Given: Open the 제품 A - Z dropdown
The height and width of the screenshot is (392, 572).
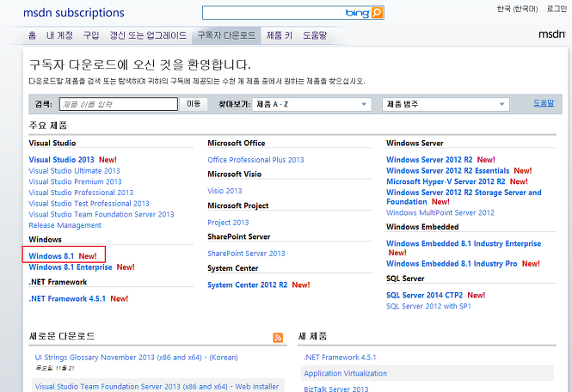Looking at the screenshot, I should (312, 104).
